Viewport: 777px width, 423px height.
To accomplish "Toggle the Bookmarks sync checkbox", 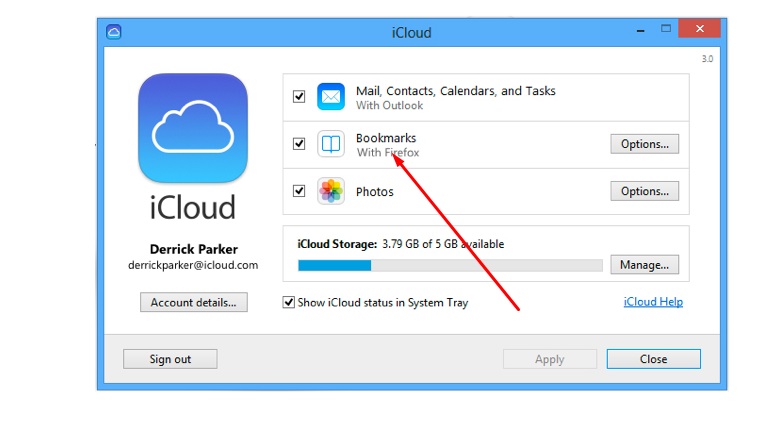I will pos(299,144).
